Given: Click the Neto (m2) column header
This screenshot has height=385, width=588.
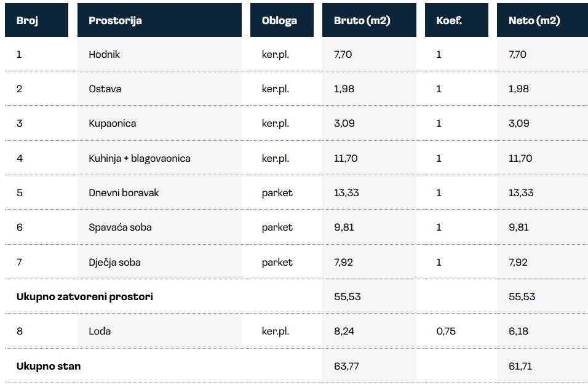Looking at the screenshot, I should [x=534, y=20].
